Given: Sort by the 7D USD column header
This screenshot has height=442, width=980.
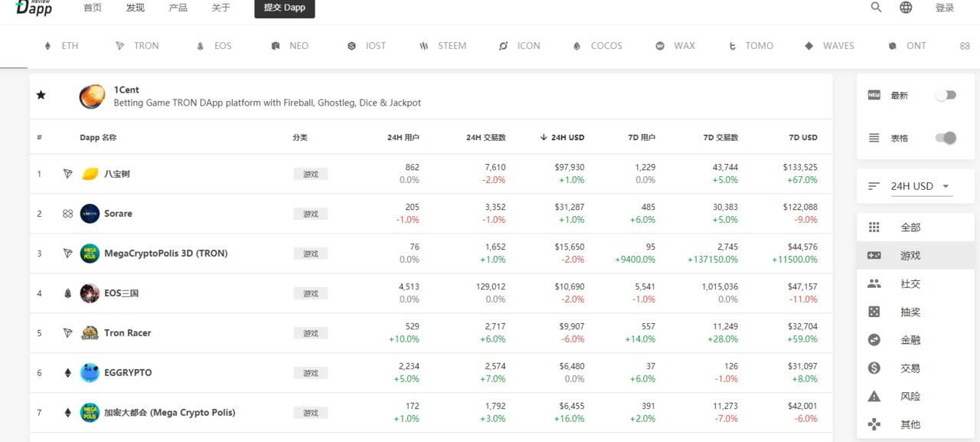Looking at the screenshot, I should [803, 138].
